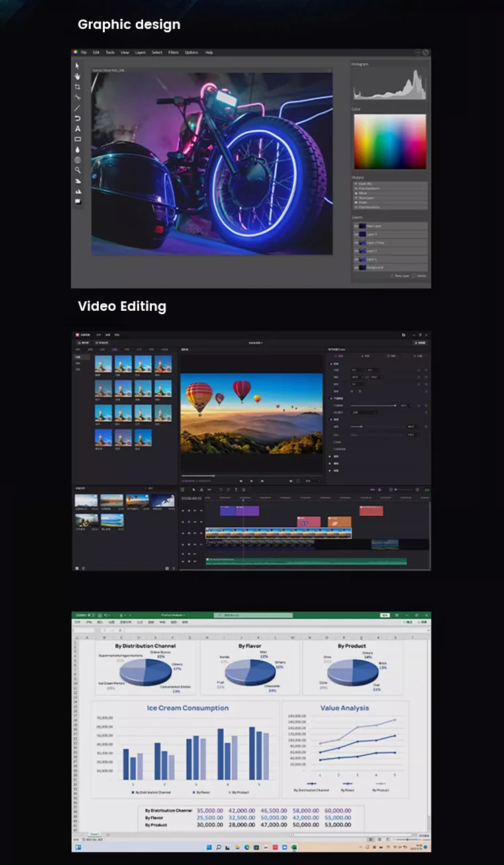The height and width of the screenshot is (865, 504).
Task: Switch to the Sheet1 tab in Excel
Action: coord(94,834)
